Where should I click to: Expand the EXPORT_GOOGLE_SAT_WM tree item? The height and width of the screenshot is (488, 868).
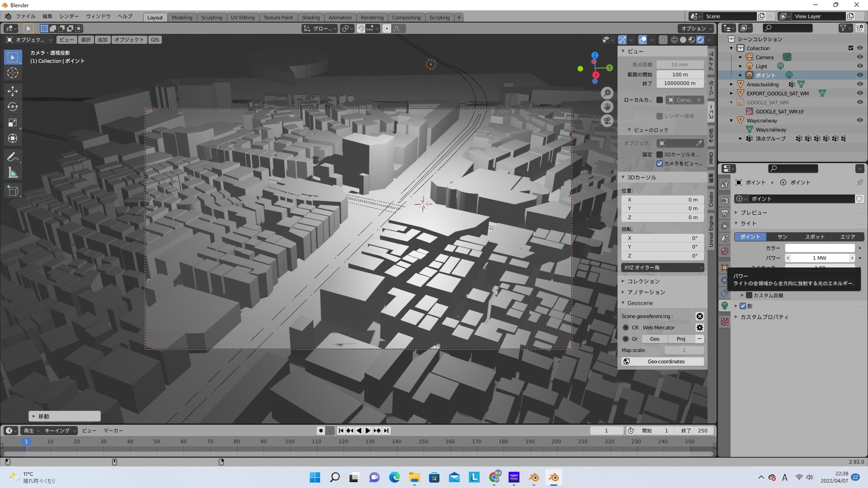coord(731,93)
